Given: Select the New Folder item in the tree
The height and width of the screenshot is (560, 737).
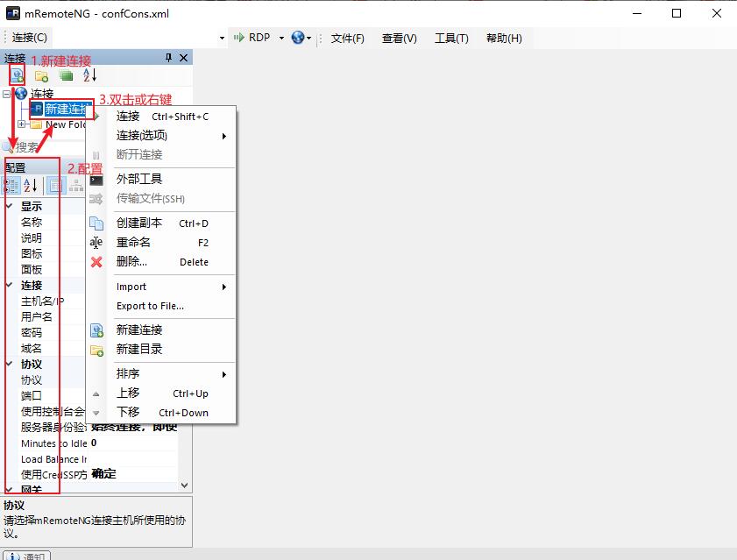Looking at the screenshot, I should click(x=59, y=124).
